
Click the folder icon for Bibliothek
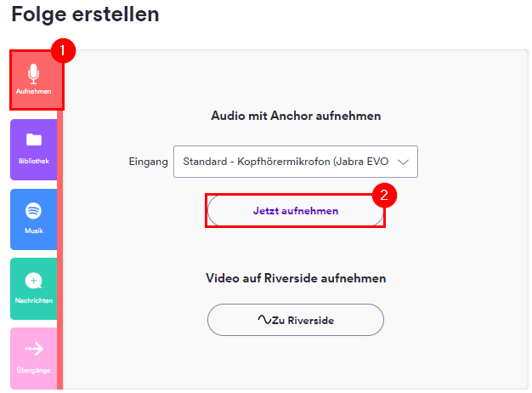(33, 141)
